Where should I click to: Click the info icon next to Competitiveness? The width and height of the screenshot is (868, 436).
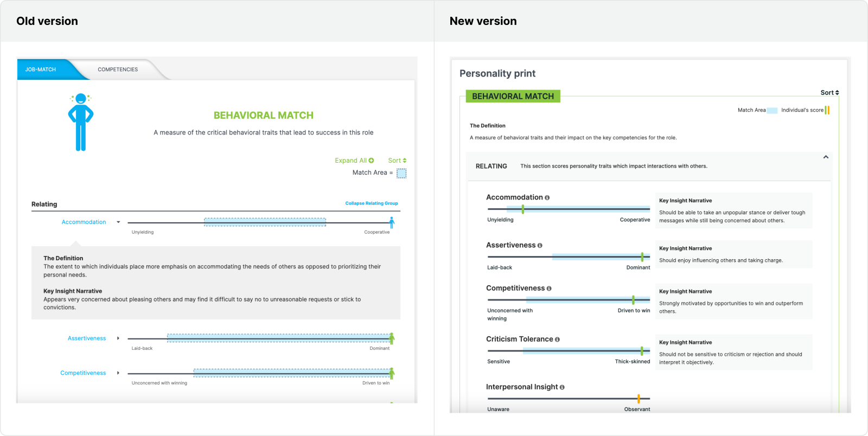point(549,288)
